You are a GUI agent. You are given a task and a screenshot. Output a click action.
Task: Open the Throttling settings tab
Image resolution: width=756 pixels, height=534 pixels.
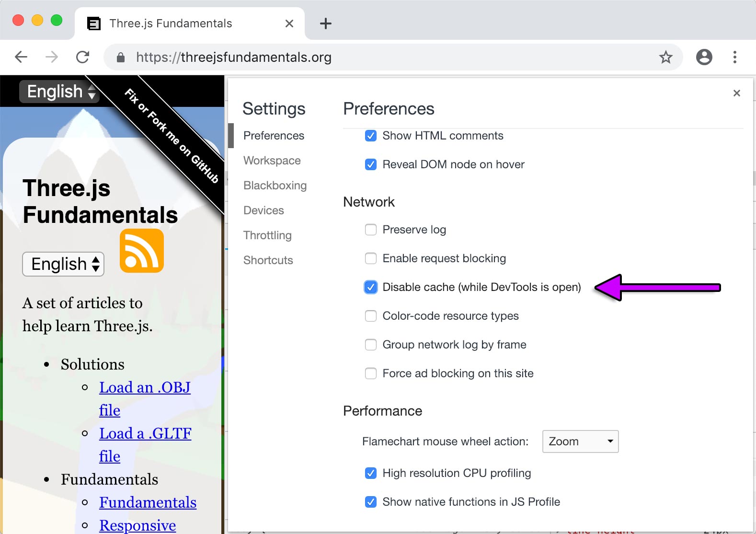point(267,235)
